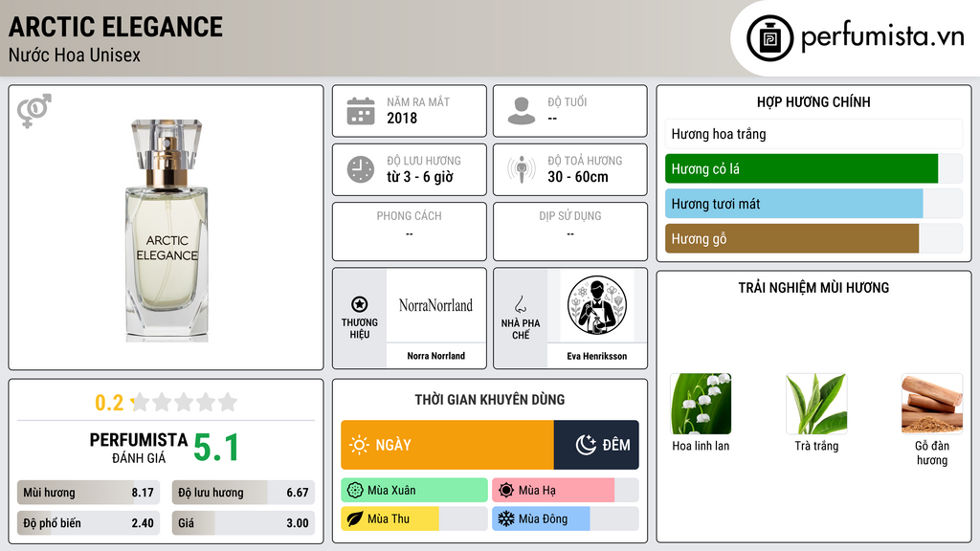980x551 pixels.
Task: Open the Arctic Elegance bottle image
Action: click(167, 230)
